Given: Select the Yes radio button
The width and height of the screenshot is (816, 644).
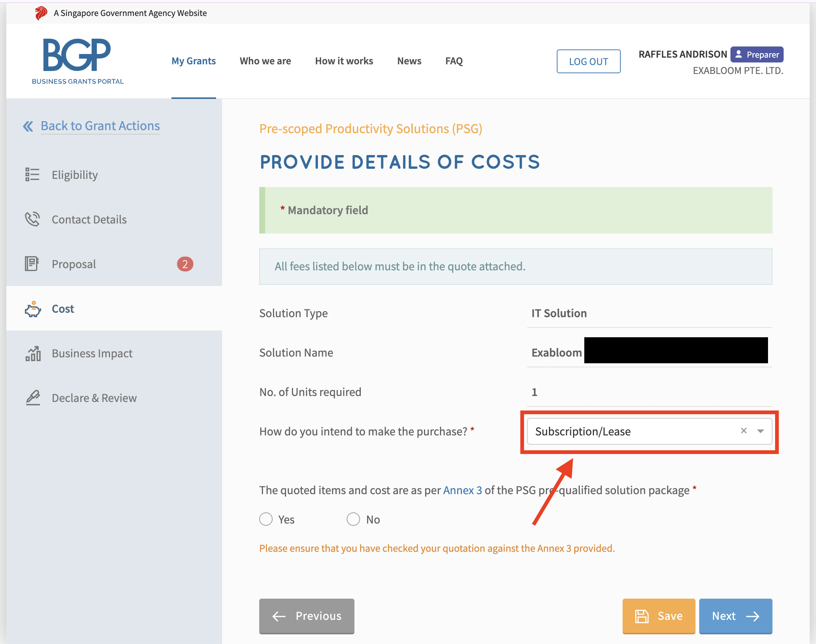Looking at the screenshot, I should coord(266,519).
